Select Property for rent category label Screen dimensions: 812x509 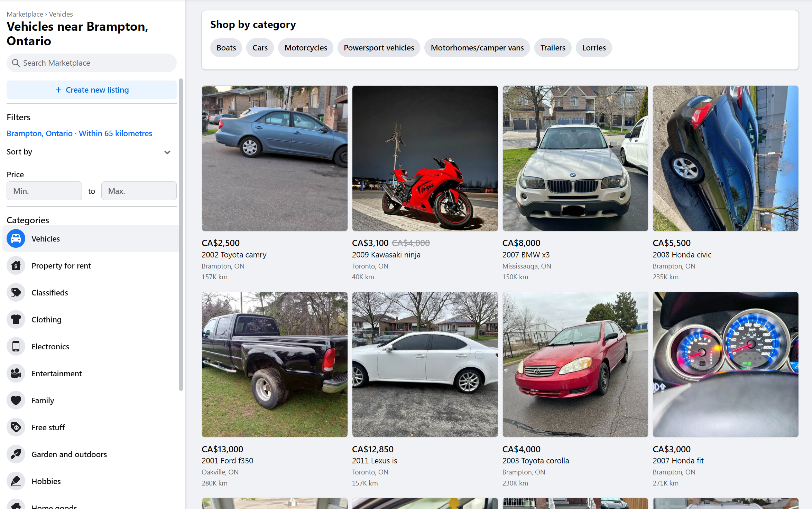coord(61,266)
